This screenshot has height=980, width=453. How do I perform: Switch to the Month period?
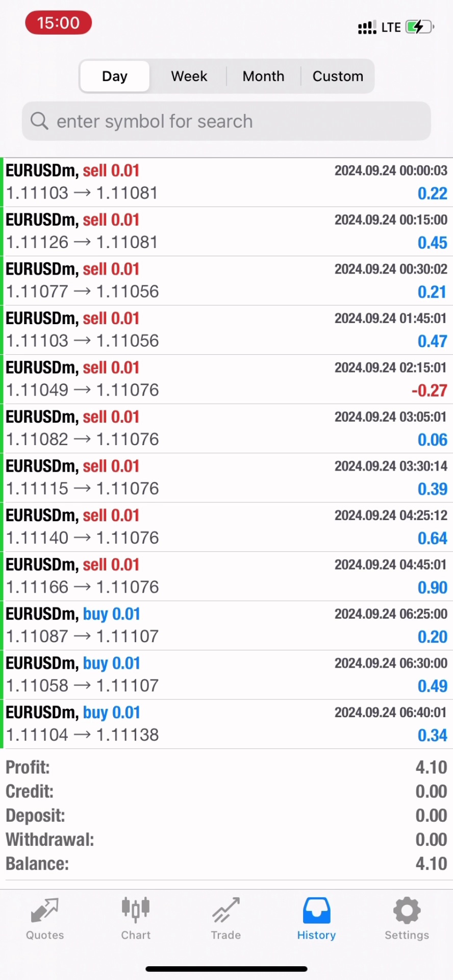pyautogui.click(x=263, y=77)
